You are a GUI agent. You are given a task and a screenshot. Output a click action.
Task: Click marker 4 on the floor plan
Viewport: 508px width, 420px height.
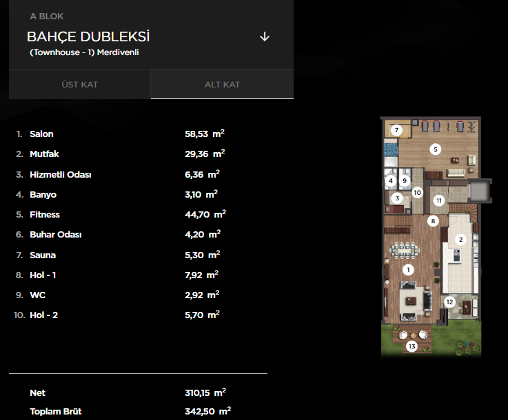391,181
